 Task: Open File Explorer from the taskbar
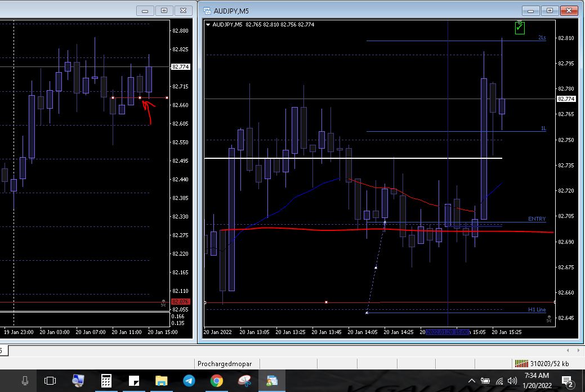click(x=161, y=381)
